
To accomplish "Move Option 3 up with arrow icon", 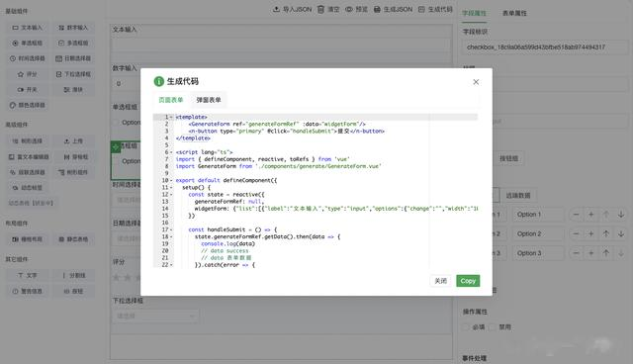I will (606, 253).
